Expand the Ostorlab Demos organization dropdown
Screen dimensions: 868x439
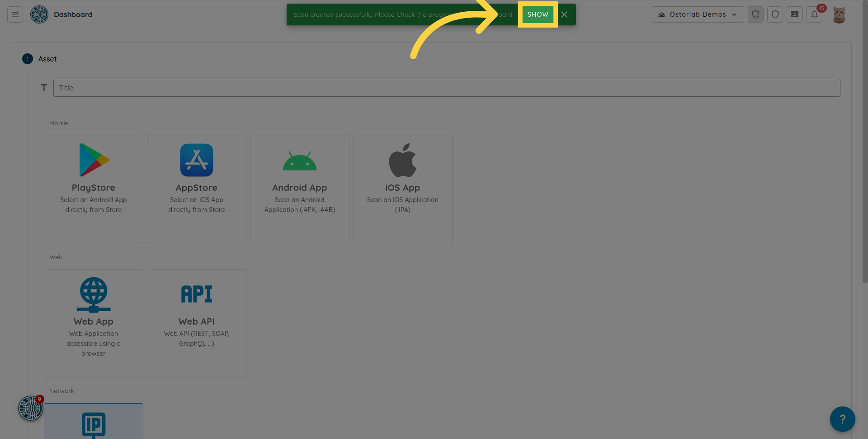click(x=698, y=14)
